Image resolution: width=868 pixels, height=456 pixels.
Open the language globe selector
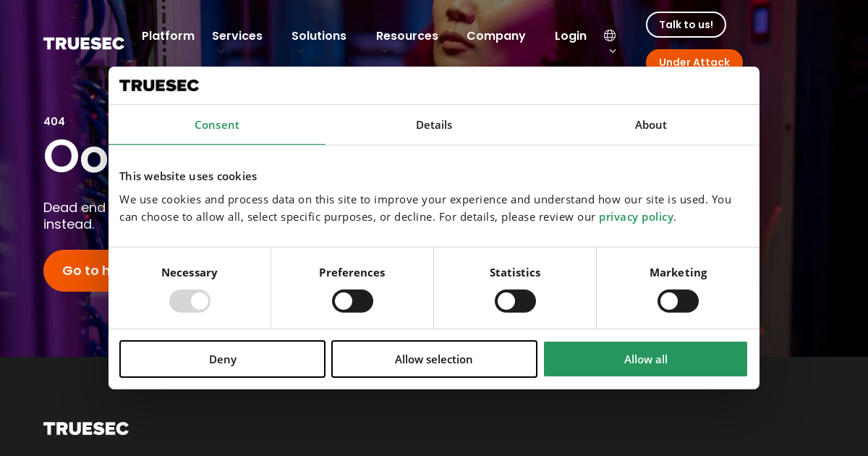(610, 36)
